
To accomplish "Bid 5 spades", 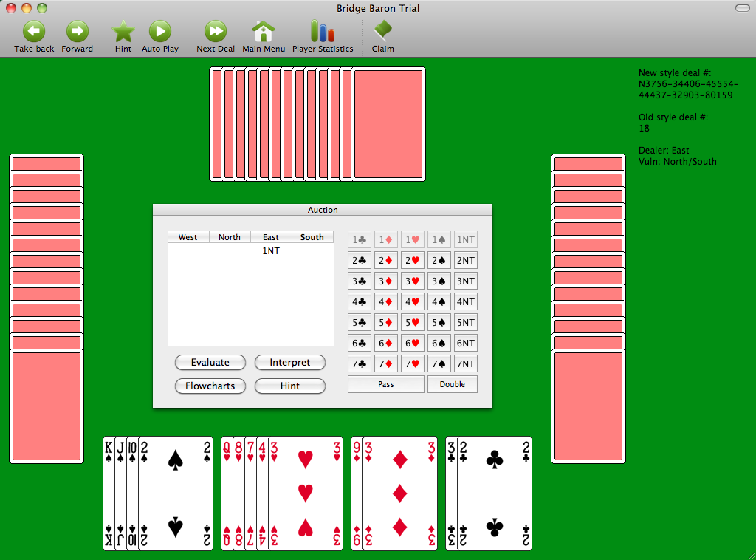I will click(439, 323).
